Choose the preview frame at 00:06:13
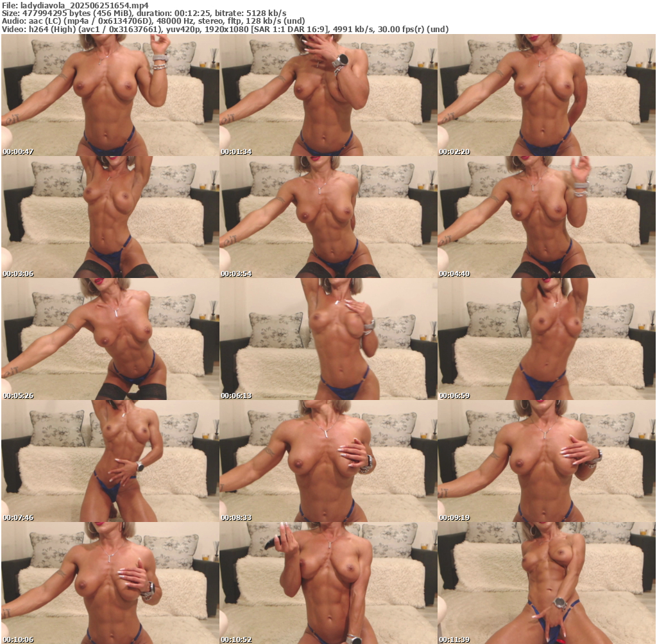Viewport: 657px width, 644px height. pos(328,339)
